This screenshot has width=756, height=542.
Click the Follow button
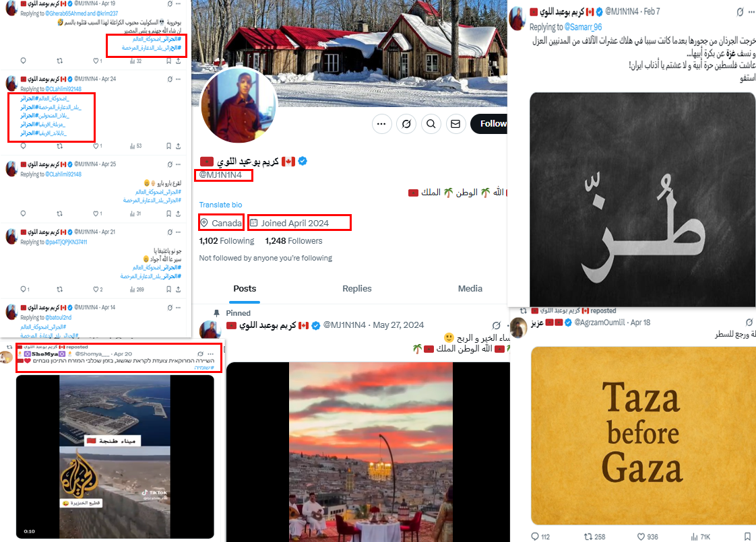(489, 124)
